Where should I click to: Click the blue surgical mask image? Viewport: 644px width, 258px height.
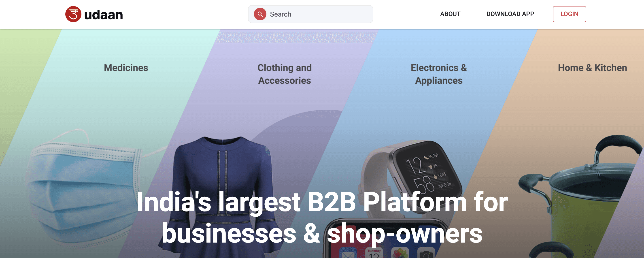(85, 190)
